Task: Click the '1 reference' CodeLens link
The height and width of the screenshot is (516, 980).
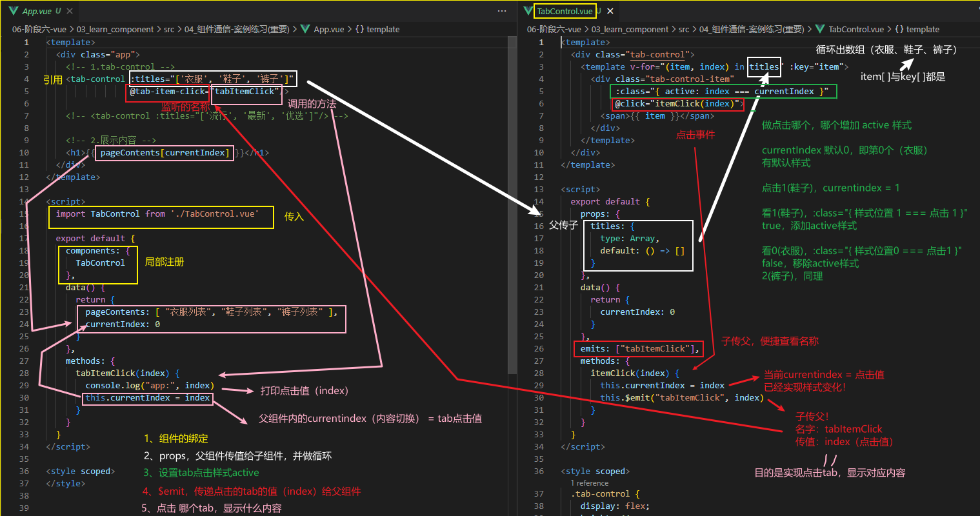Action: (x=589, y=483)
